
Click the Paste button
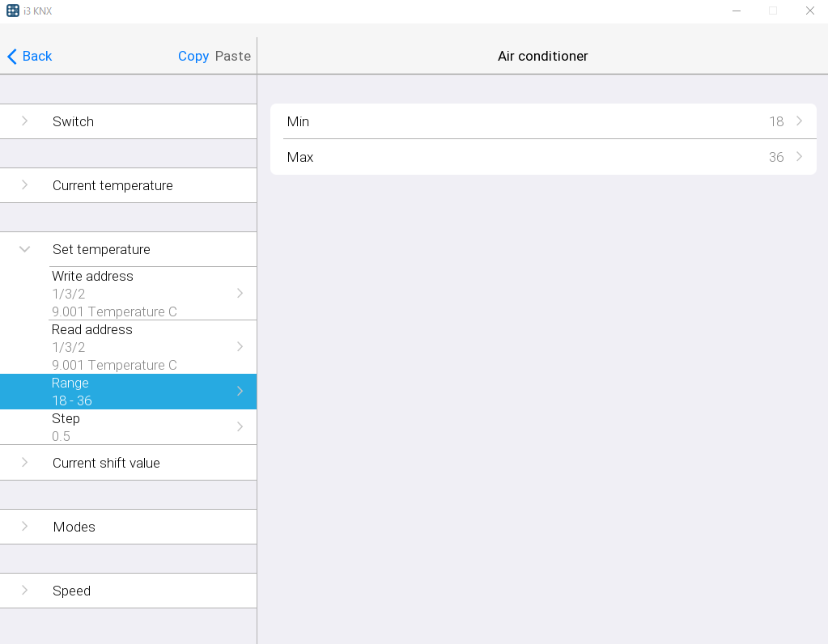[232, 56]
